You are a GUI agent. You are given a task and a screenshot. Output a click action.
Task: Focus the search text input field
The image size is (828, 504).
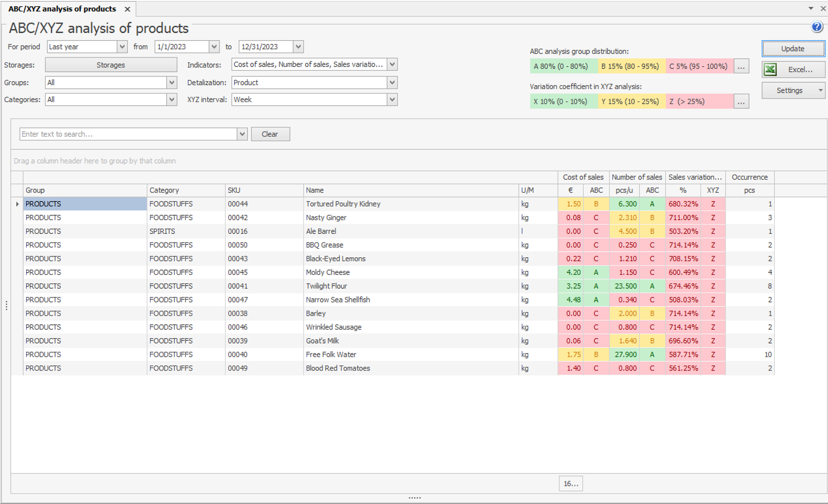pyautogui.click(x=128, y=134)
